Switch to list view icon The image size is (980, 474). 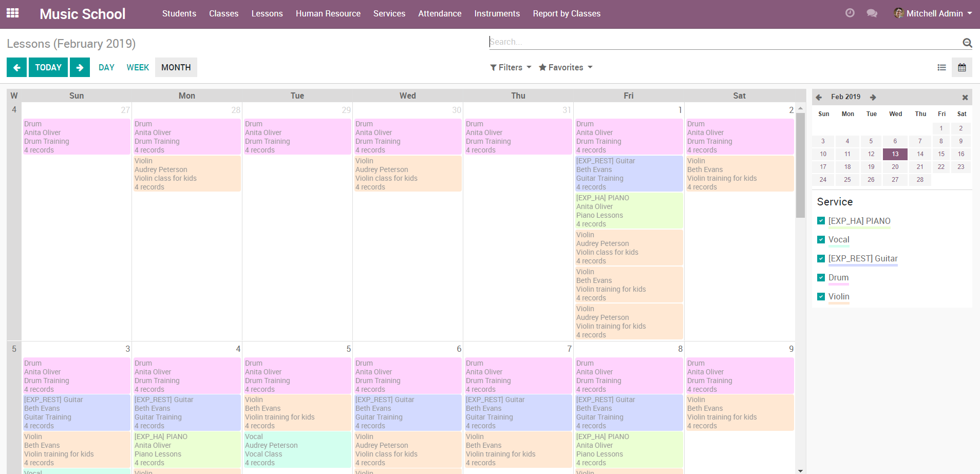pyautogui.click(x=941, y=67)
